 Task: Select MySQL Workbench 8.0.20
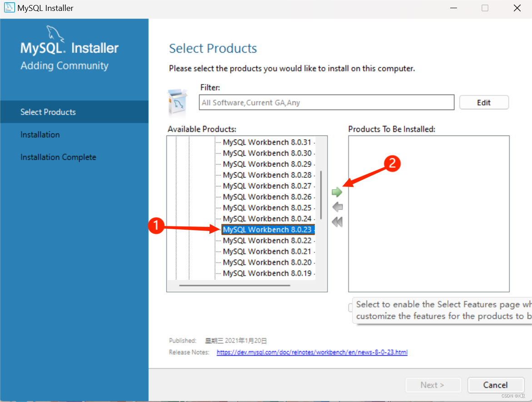click(x=267, y=262)
